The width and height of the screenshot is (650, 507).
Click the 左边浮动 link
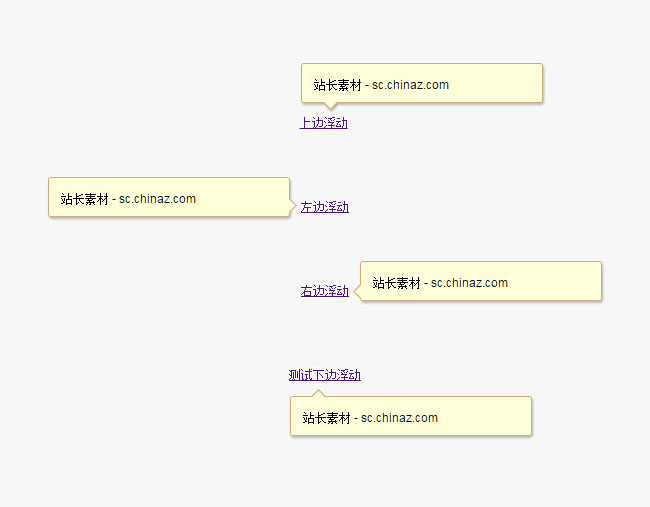coord(324,207)
